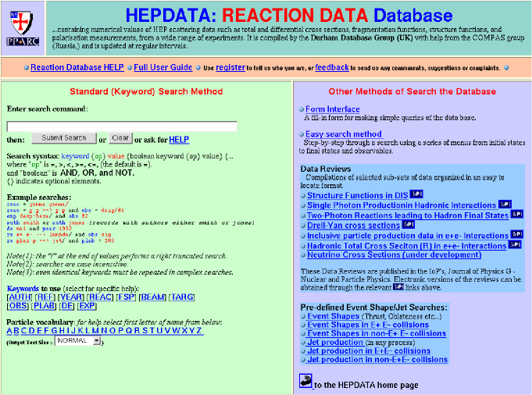
Task: Click the PPARC shield logo
Action: [x=23, y=28]
